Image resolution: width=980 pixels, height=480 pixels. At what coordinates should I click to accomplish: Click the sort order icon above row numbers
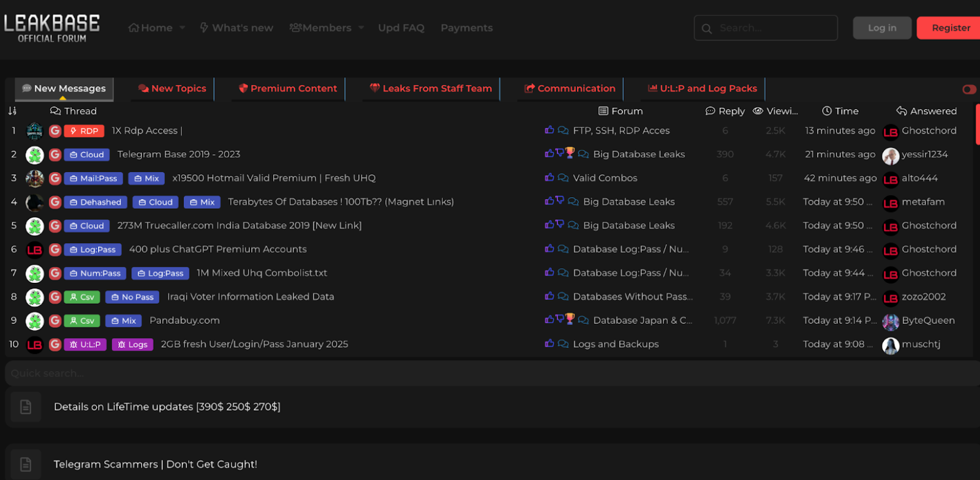pyautogui.click(x=12, y=111)
